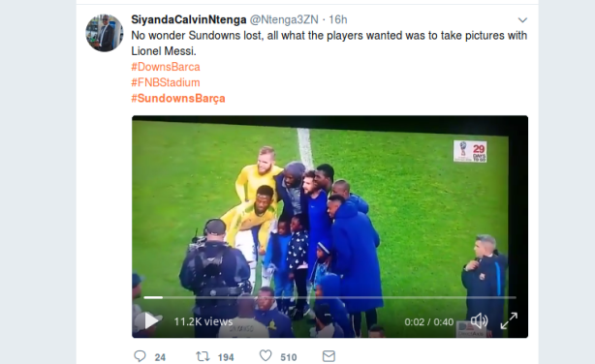Expand the video to fullscreen
The height and width of the screenshot is (364, 595).
pyautogui.click(x=509, y=320)
